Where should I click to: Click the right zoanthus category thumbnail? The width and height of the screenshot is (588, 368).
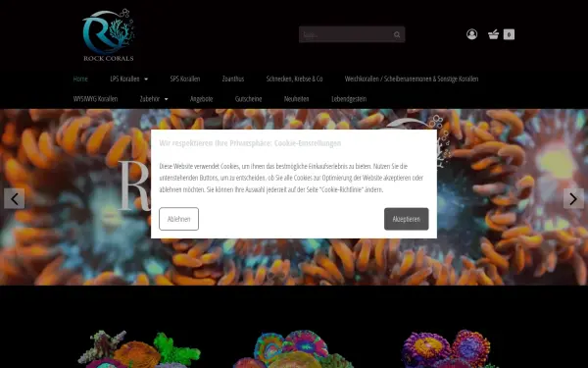pyautogui.click(x=448, y=349)
